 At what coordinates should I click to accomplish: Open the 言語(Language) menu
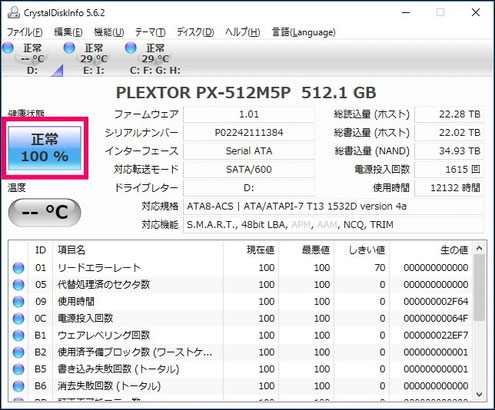(x=304, y=32)
